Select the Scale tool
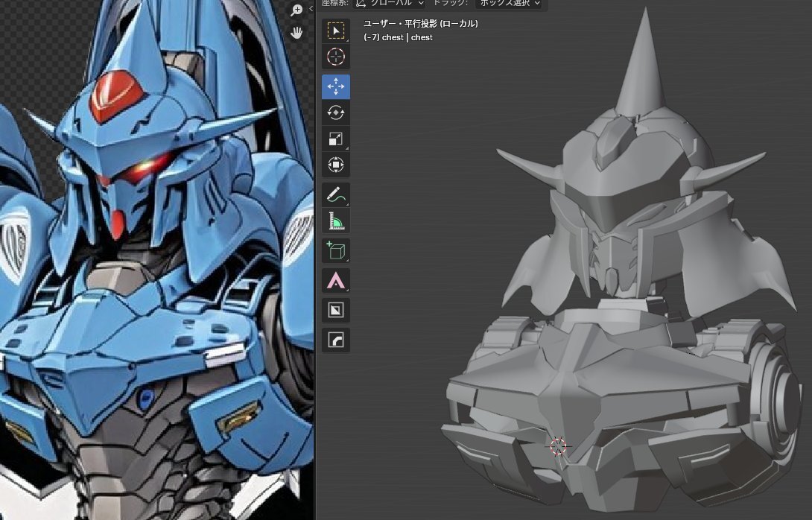Image resolution: width=812 pixels, height=520 pixels. (x=335, y=139)
